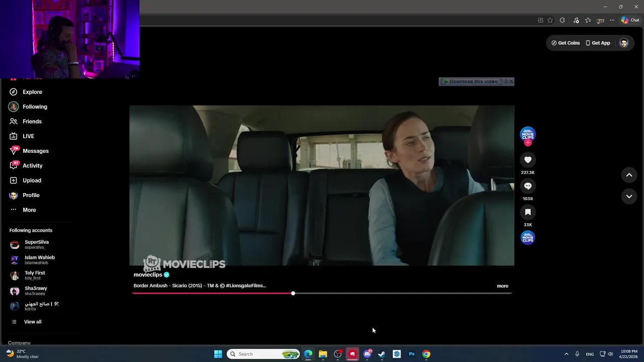Image resolution: width=644 pixels, height=362 pixels.
Task: Expand View all following accounts
Action: tap(26, 322)
